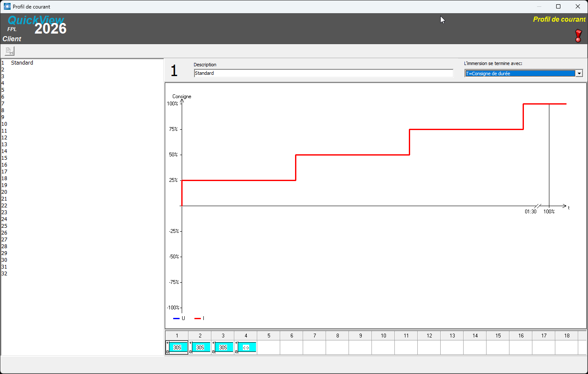Select step 2 cyan 30S segment block
Image resolution: width=588 pixels, height=374 pixels.
(200, 347)
